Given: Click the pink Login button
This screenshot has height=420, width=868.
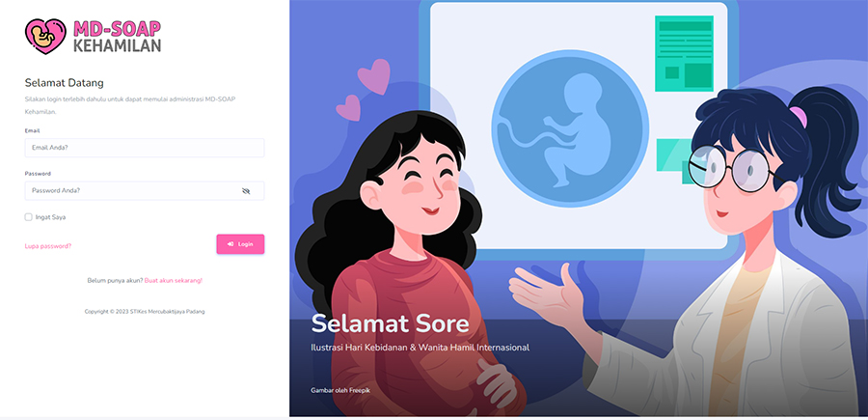Looking at the screenshot, I should tap(240, 244).
